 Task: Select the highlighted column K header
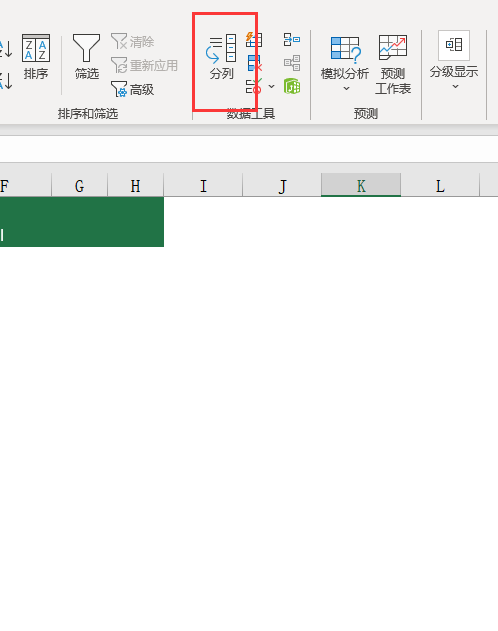point(361,185)
